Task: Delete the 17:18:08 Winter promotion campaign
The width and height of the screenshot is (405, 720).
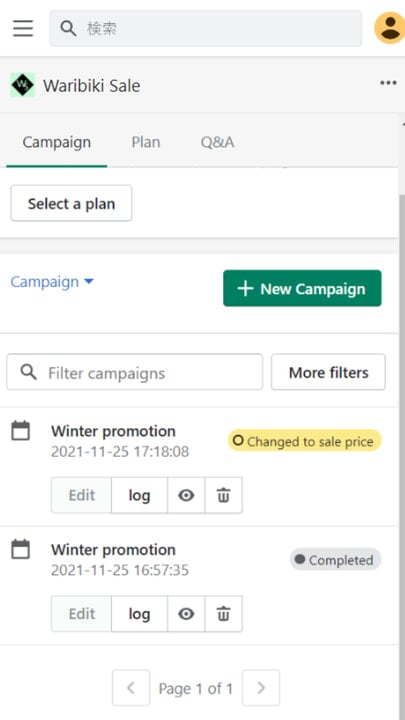Action: pos(224,495)
